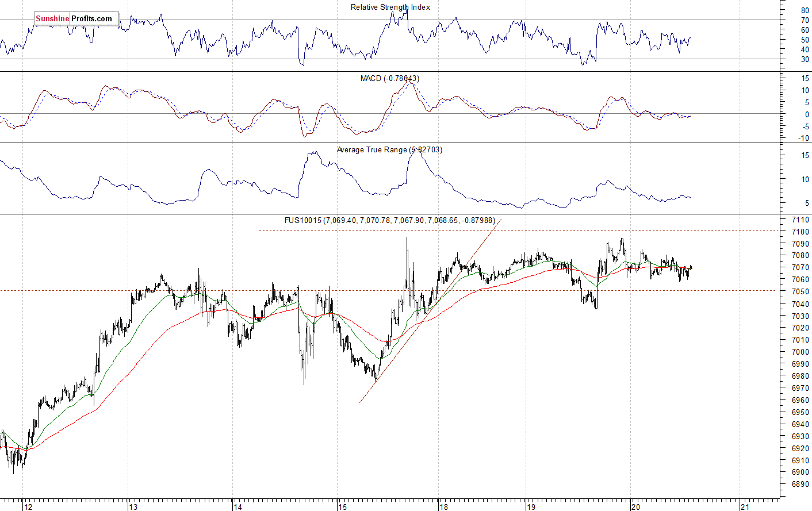Click price axis label 7070

[800, 268]
